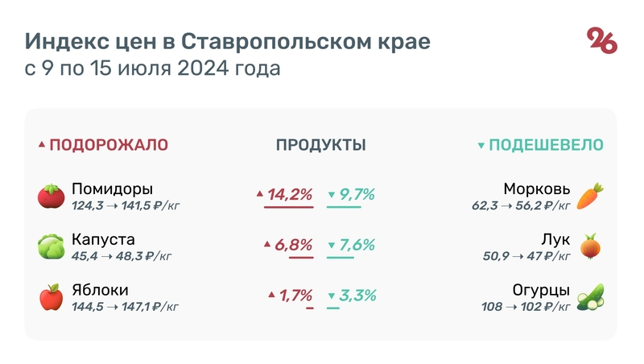Click the ПРОДУКТЫ center heading
This screenshot has height=364, width=644.
(x=321, y=145)
